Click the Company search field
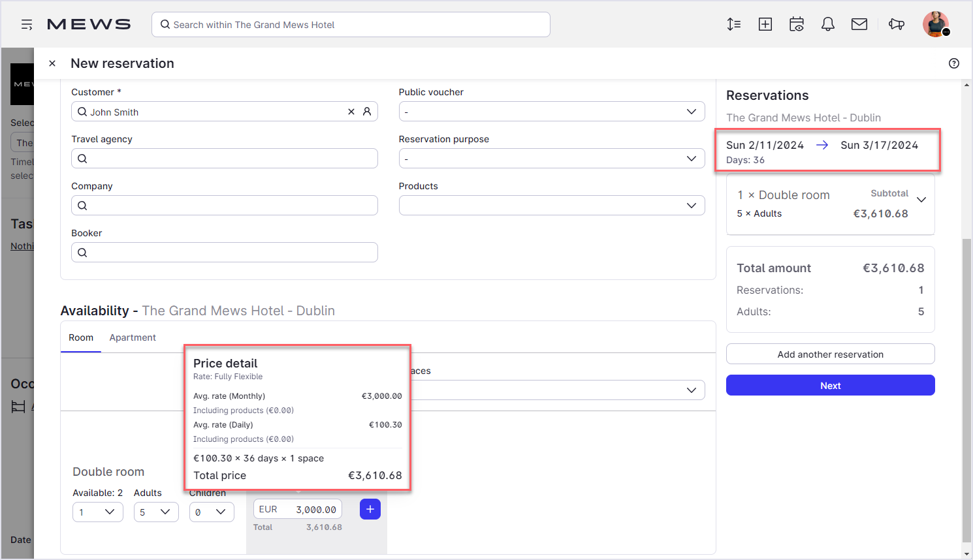The width and height of the screenshot is (973, 560). coord(225,206)
